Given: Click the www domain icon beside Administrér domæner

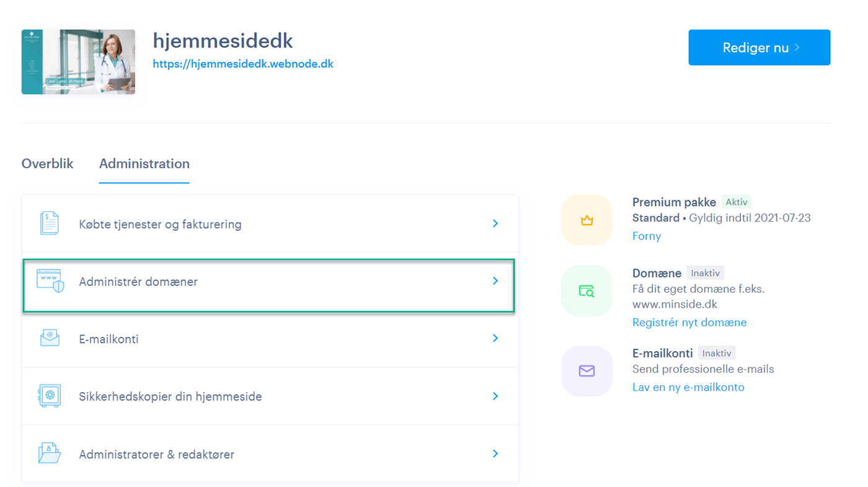Looking at the screenshot, I should coord(50,280).
